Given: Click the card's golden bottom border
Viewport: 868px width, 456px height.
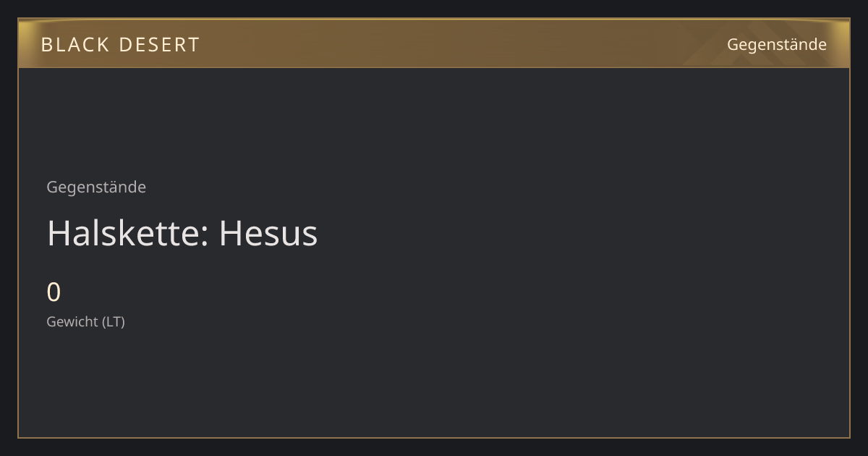Looking at the screenshot, I should coord(434,437).
